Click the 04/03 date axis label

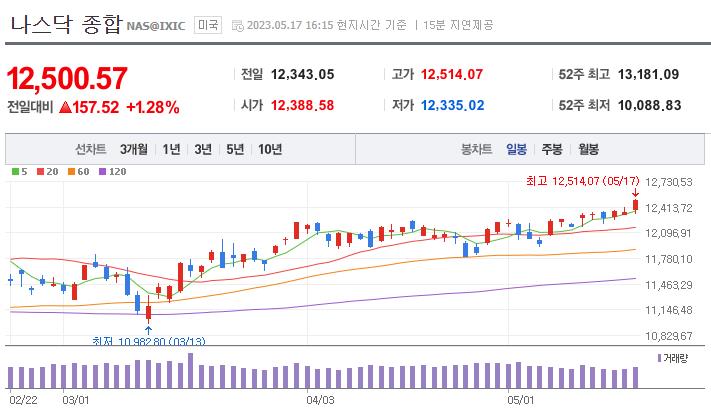320,400
